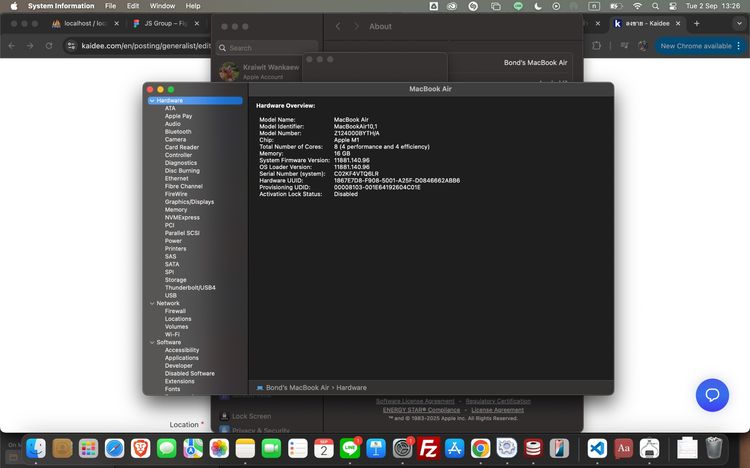The width and height of the screenshot is (750, 468).
Task: Open Brave browser in the Dock
Action: (140, 448)
